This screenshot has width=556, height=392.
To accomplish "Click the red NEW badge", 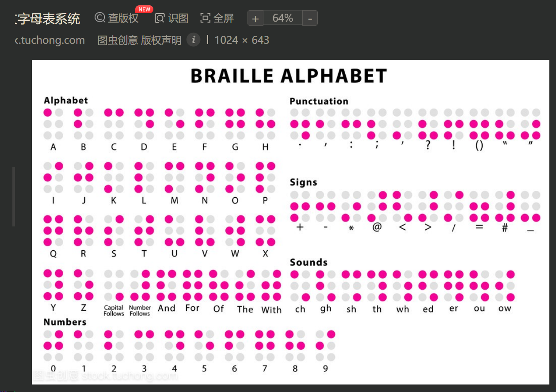I will click(144, 9).
